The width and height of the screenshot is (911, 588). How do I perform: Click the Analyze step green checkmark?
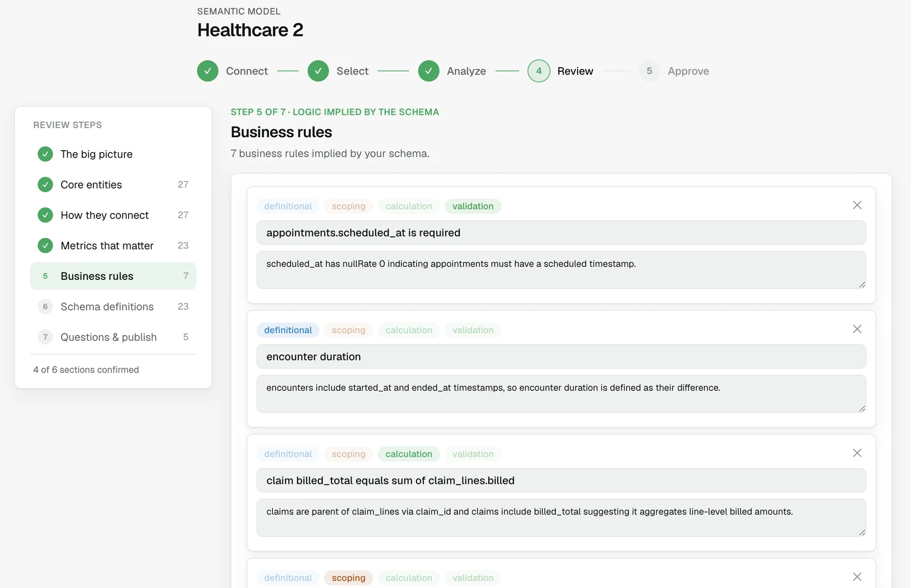pyautogui.click(x=429, y=71)
